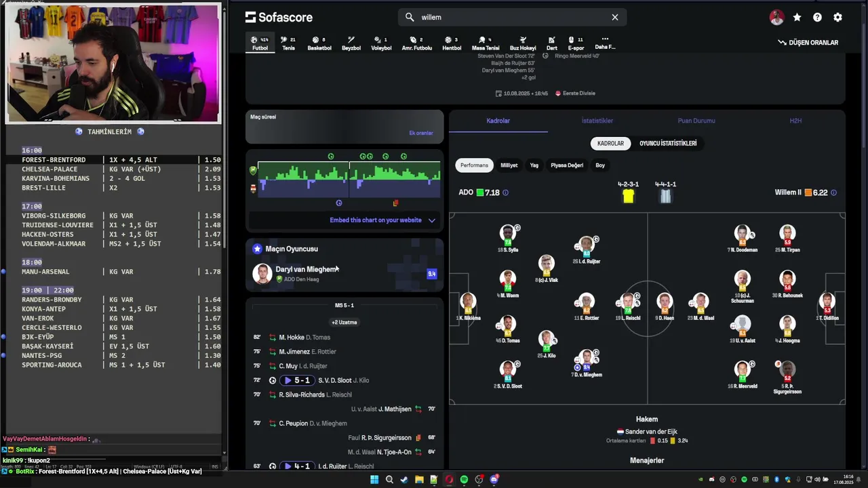Select the Piyasa Değeri filter chip
Image resolution: width=868 pixels, height=488 pixels.
point(567,165)
